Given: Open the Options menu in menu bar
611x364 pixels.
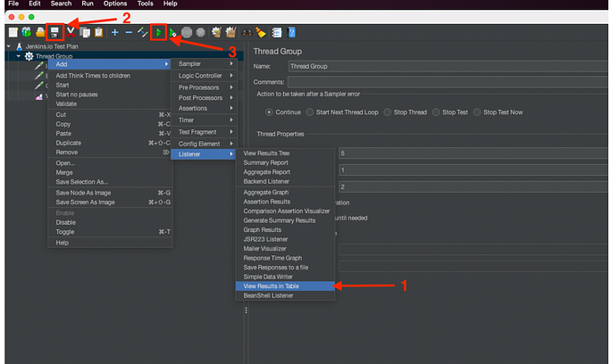Looking at the screenshot, I should click(115, 4).
